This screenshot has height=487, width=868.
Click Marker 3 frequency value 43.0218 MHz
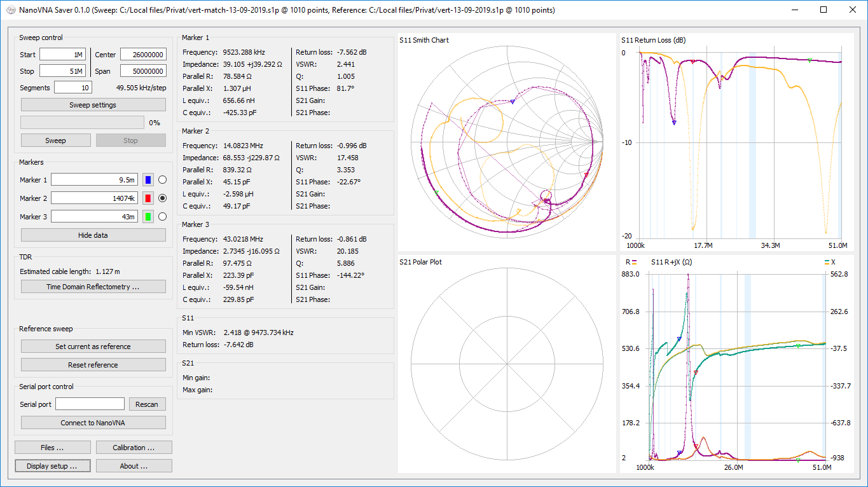point(243,239)
